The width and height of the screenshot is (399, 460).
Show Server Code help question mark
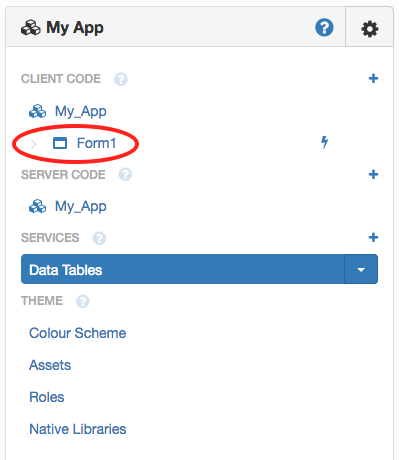[125, 175]
